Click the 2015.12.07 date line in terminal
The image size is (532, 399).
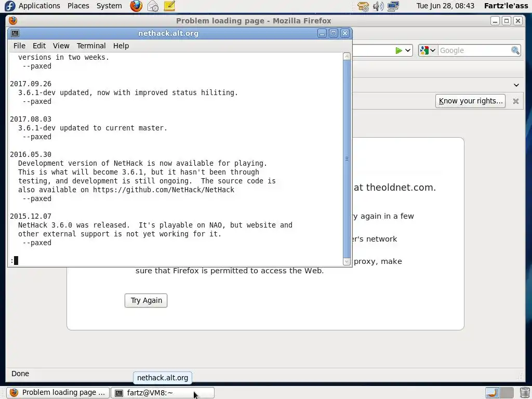[x=31, y=216]
